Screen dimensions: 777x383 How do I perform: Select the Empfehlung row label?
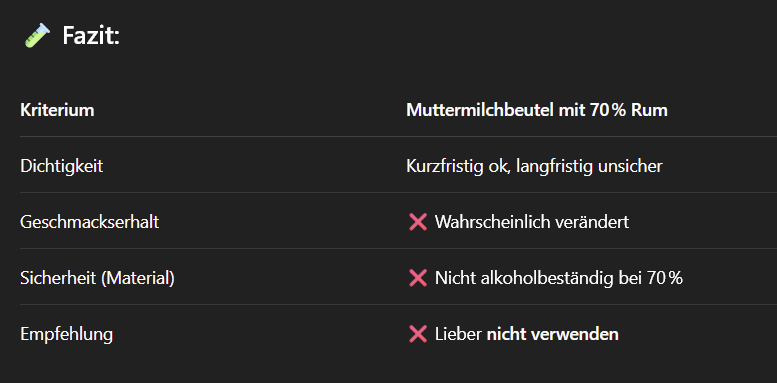66,334
